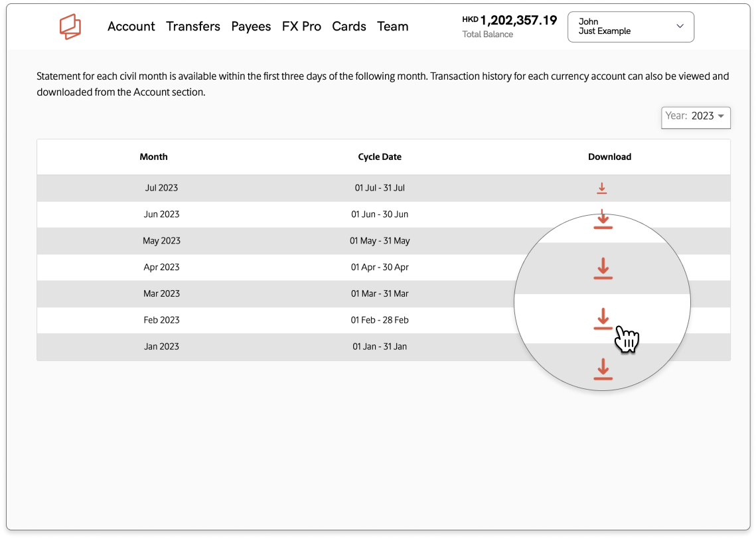Click the HKD 1,202,357.19 total balance

click(510, 21)
